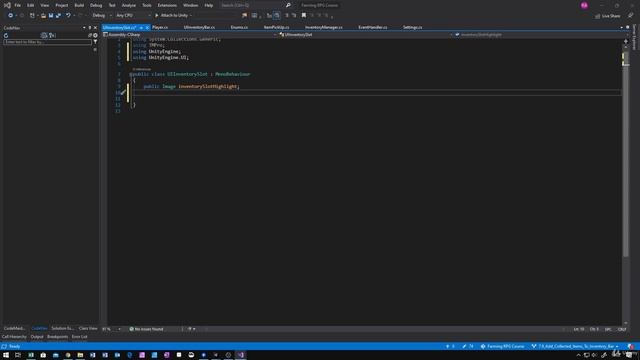Focus the CodeMaid filter text box
Screen dimensions: 640x360
[47, 42]
